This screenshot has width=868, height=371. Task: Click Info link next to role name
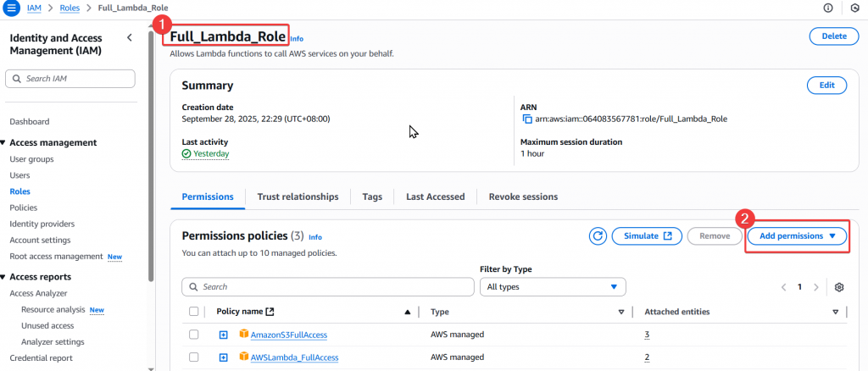[x=297, y=39]
